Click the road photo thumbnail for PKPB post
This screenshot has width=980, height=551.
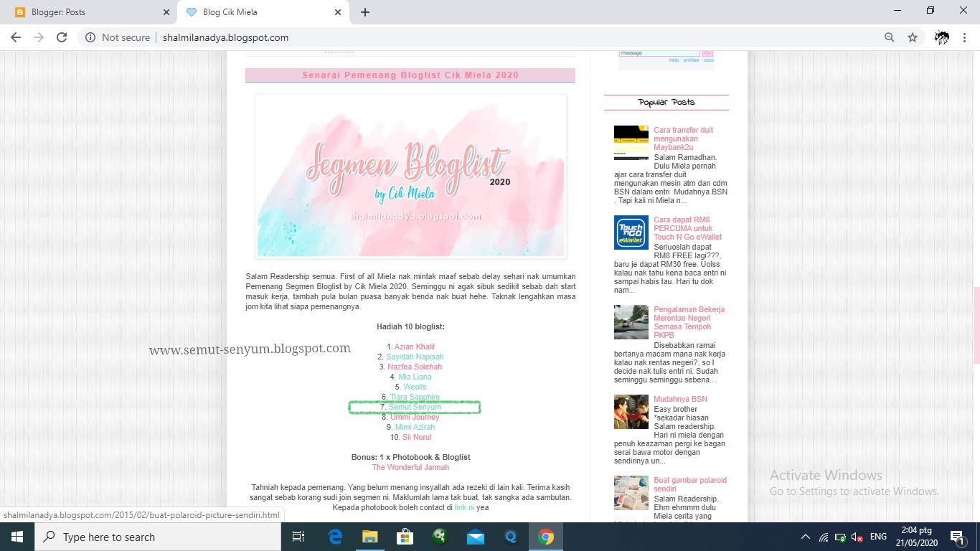pos(631,322)
